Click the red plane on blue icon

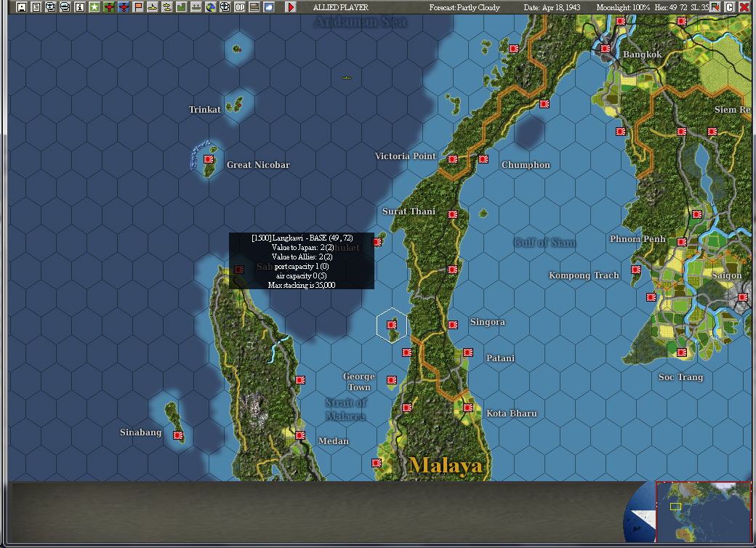(124, 7)
